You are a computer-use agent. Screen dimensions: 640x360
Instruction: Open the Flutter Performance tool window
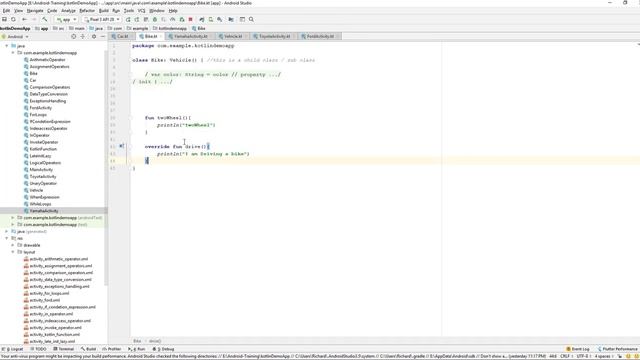[x=617, y=349]
